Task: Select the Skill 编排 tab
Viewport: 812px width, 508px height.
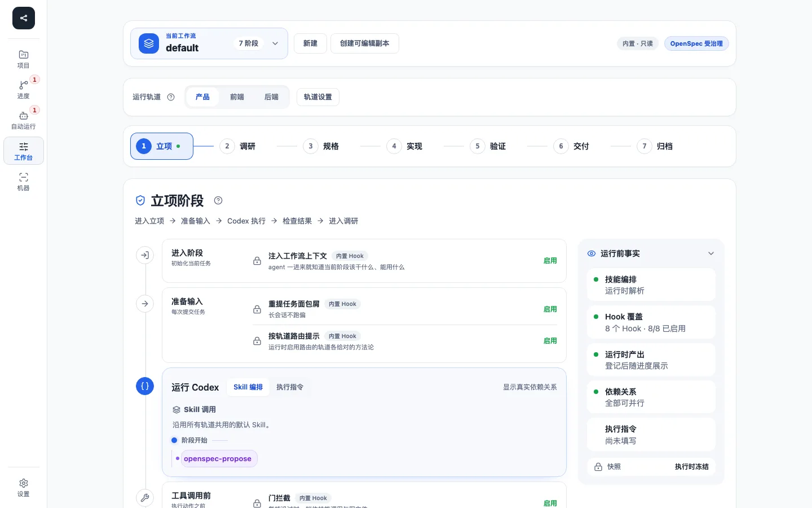Action: [x=248, y=387]
